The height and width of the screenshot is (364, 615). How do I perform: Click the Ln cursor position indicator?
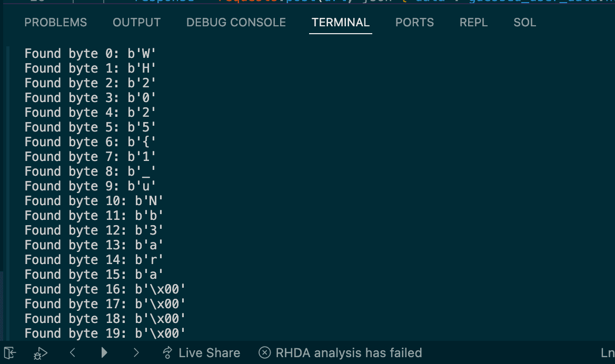click(x=608, y=353)
